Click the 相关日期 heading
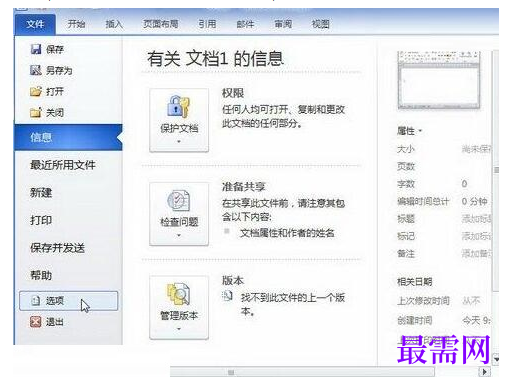Viewport: 509px width, 381px height. pos(414,282)
